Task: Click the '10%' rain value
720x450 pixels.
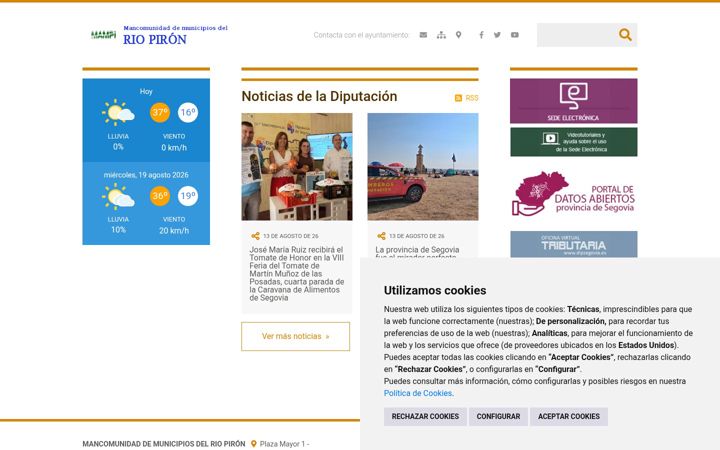Action: point(118,230)
